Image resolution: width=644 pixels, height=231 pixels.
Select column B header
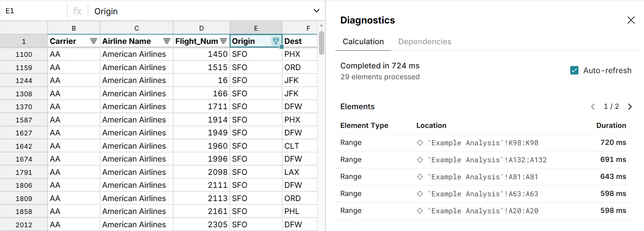[x=74, y=28]
